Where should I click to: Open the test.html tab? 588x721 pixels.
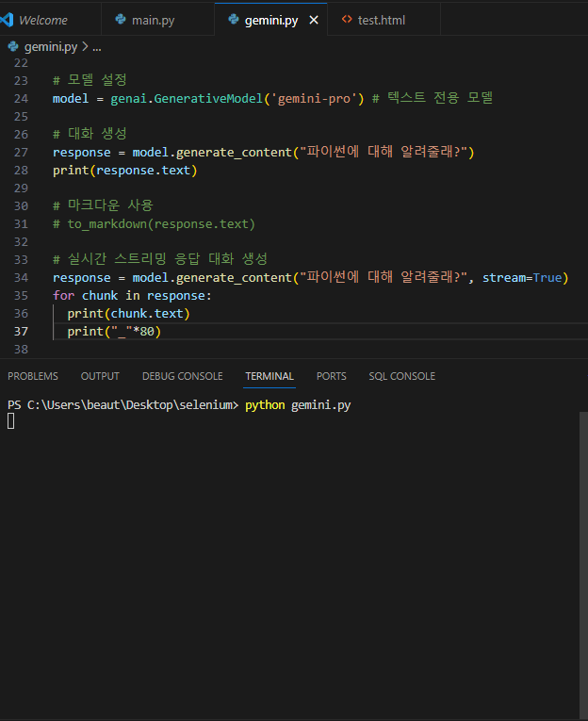click(384, 20)
